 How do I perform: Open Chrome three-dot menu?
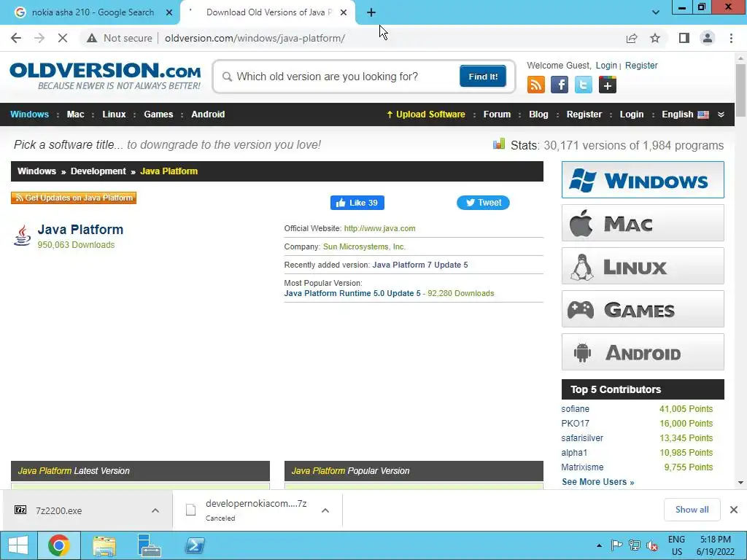click(x=731, y=38)
